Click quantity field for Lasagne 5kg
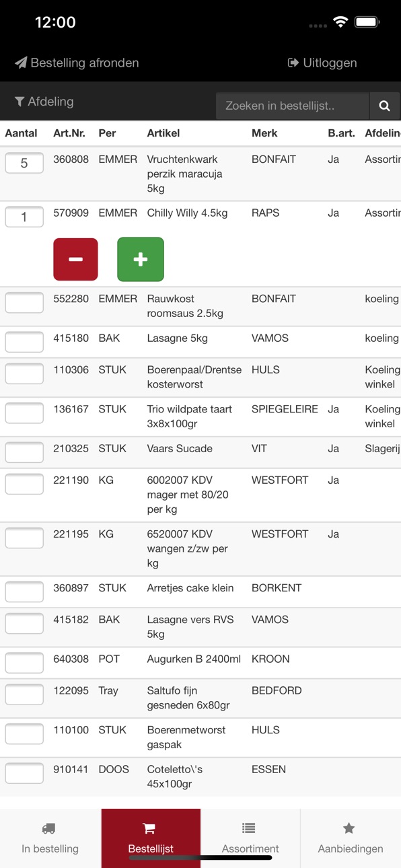 [x=24, y=342]
